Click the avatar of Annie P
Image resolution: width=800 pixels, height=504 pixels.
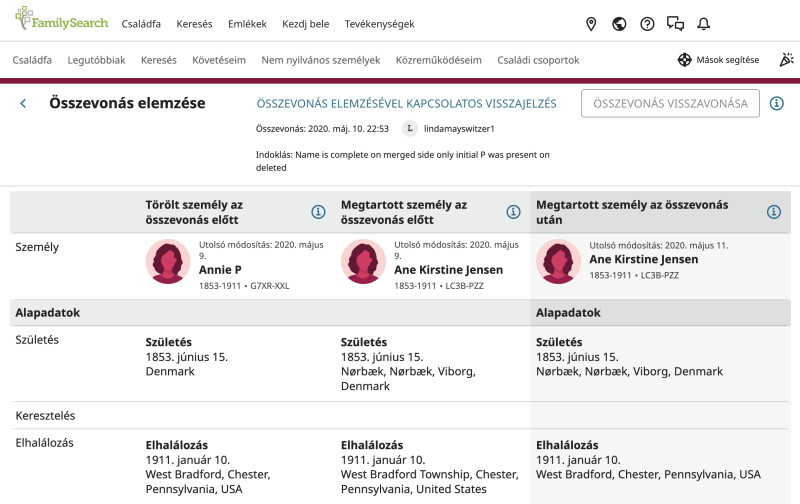tap(168, 262)
